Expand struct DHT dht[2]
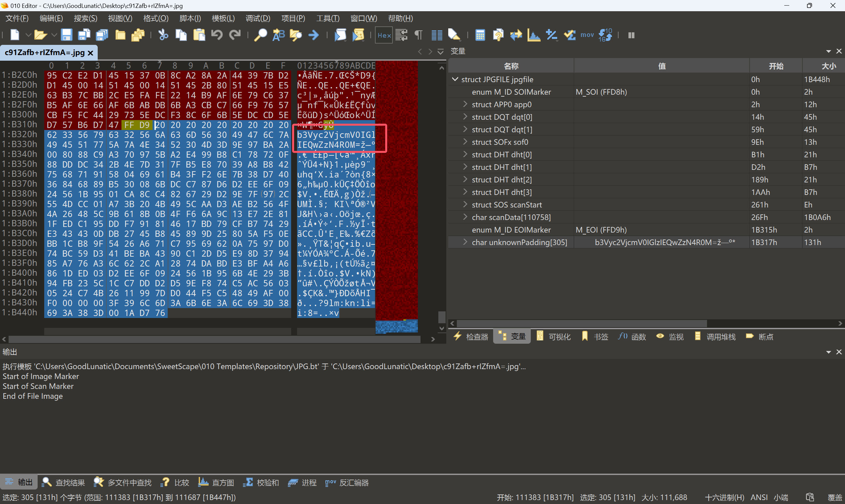The width and height of the screenshot is (845, 504). (x=465, y=180)
